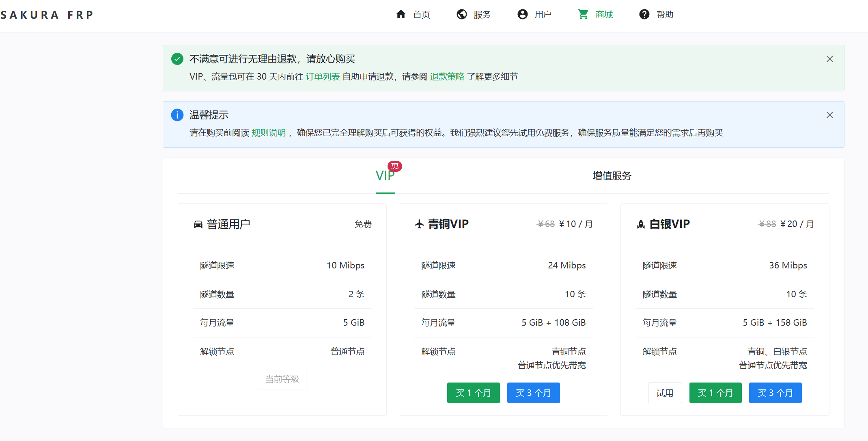View the 退款策略 refund policy link
Viewport: 868px width, 441px height.
tap(447, 76)
